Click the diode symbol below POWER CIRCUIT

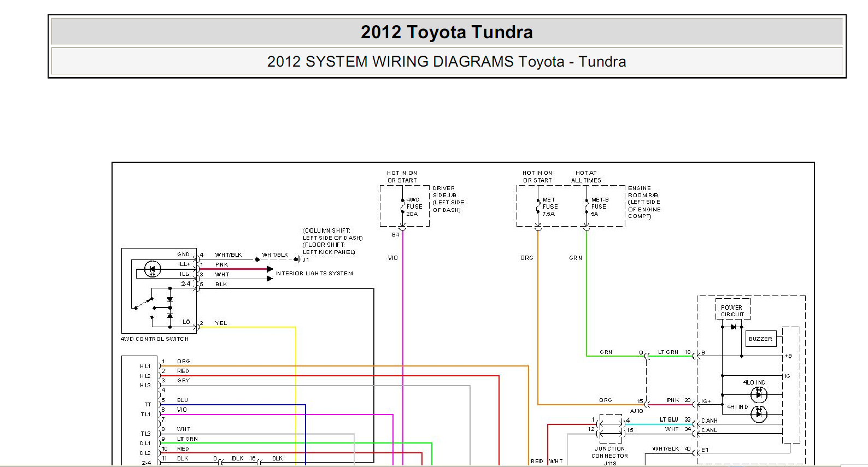coord(733,327)
